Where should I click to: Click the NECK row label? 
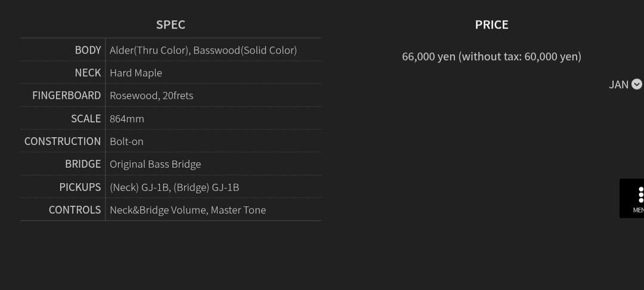click(x=88, y=73)
